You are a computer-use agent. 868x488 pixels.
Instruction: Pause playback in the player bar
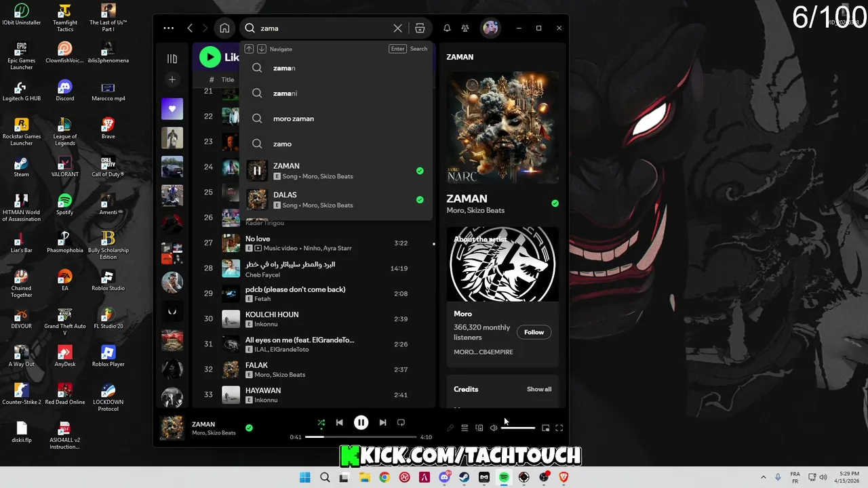[x=361, y=422]
